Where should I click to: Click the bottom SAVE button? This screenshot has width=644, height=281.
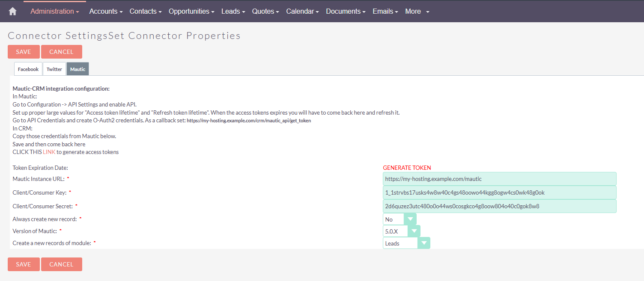(24, 264)
